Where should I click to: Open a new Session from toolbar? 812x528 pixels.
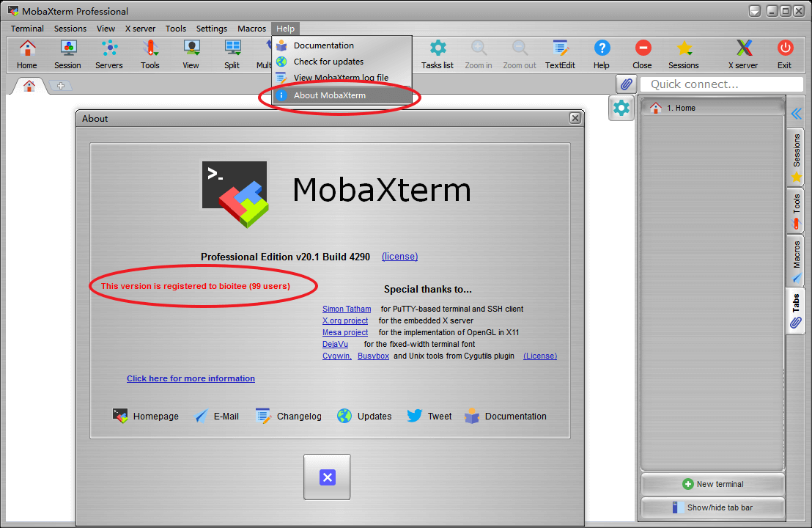click(x=68, y=54)
